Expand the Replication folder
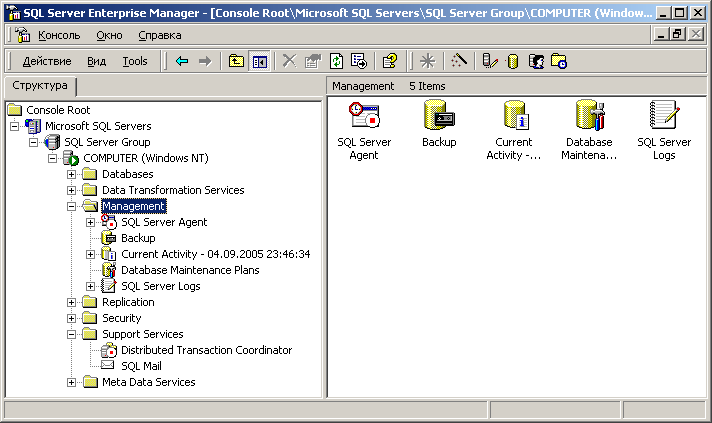The width and height of the screenshot is (712, 423). 71,302
